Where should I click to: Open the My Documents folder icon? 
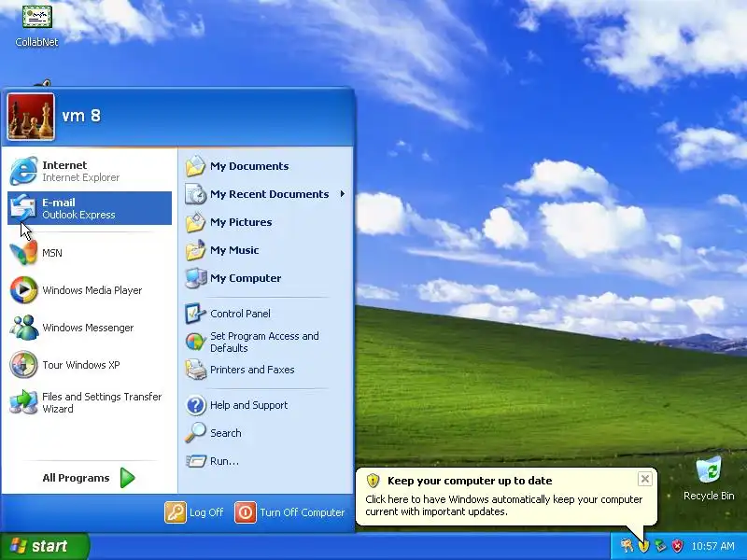coord(195,166)
